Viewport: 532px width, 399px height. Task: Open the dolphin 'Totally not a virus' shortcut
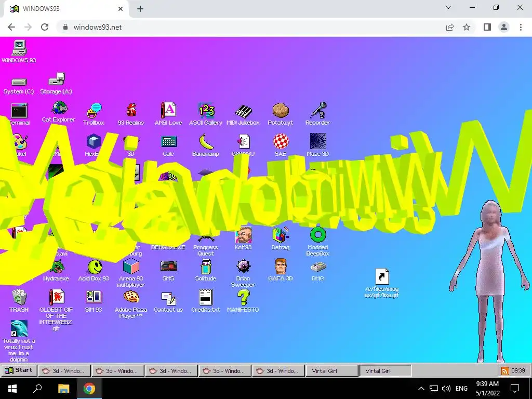[19, 328]
